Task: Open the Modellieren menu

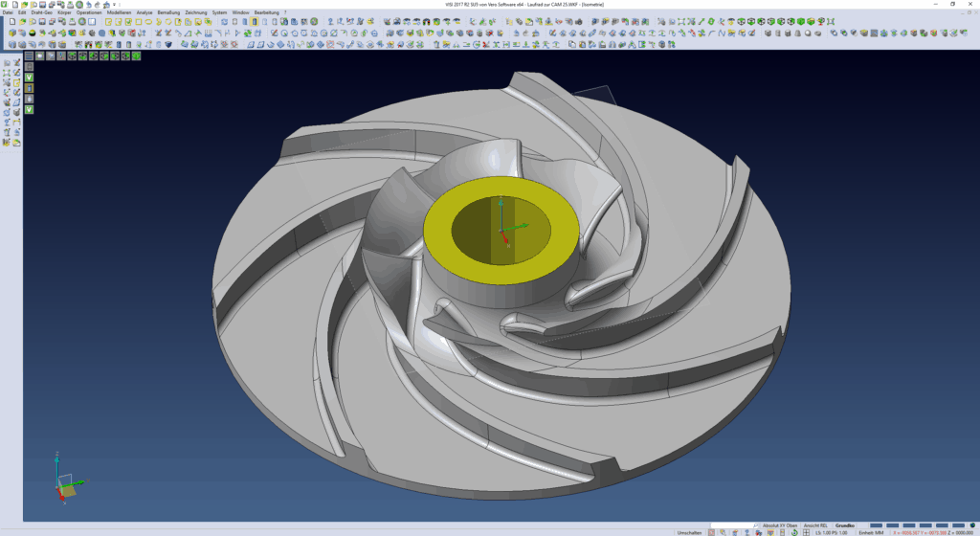Action: [120, 12]
